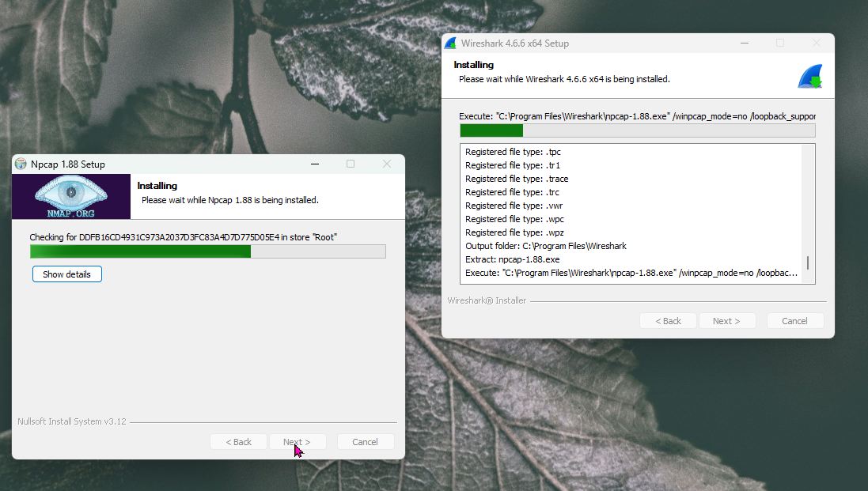Select log line 'Registered file type: .tr1'
Screen dimensions: 868x491
click(513, 165)
